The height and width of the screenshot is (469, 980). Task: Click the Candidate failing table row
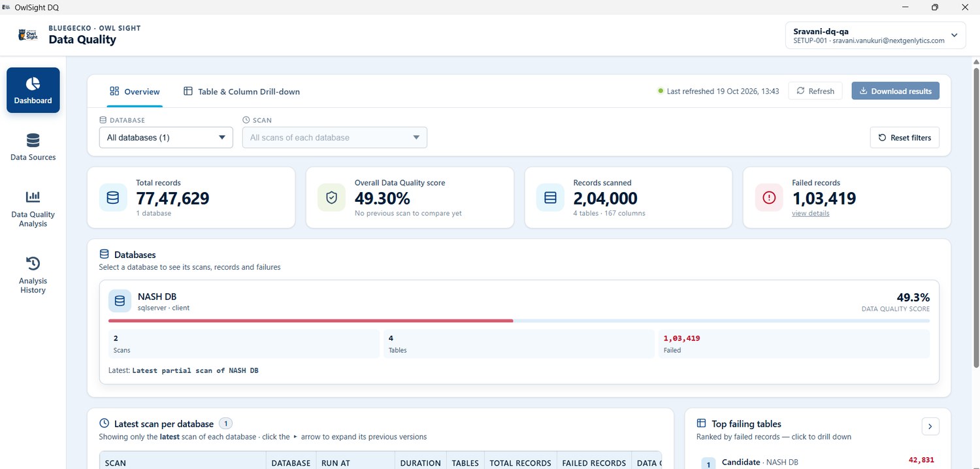[x=818, y=462]
